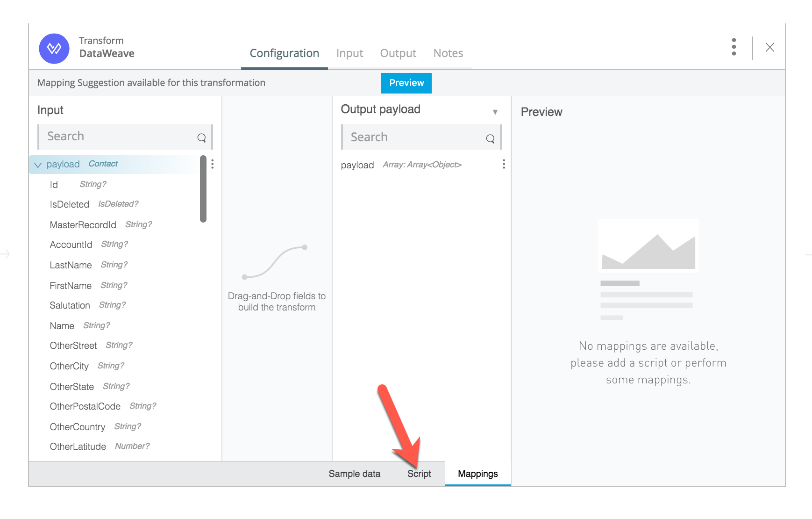Focus the Output payload search field

point(421,137)
